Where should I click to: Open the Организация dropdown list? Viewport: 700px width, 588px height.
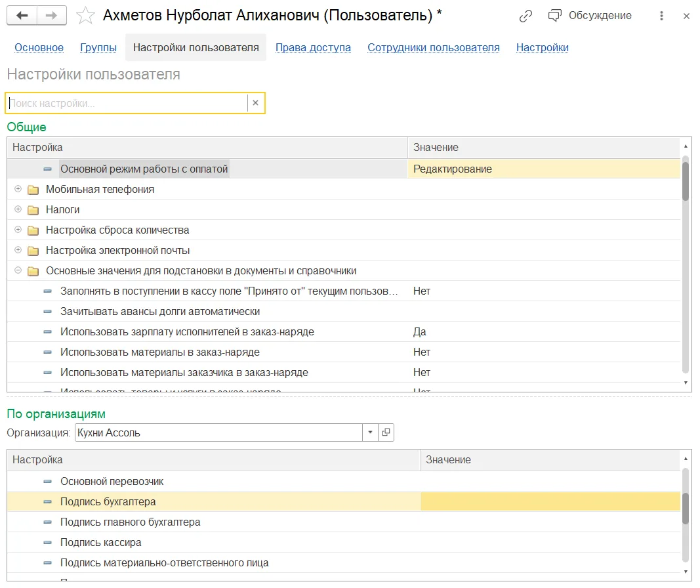pyautogui.click(x=370, y=432)
